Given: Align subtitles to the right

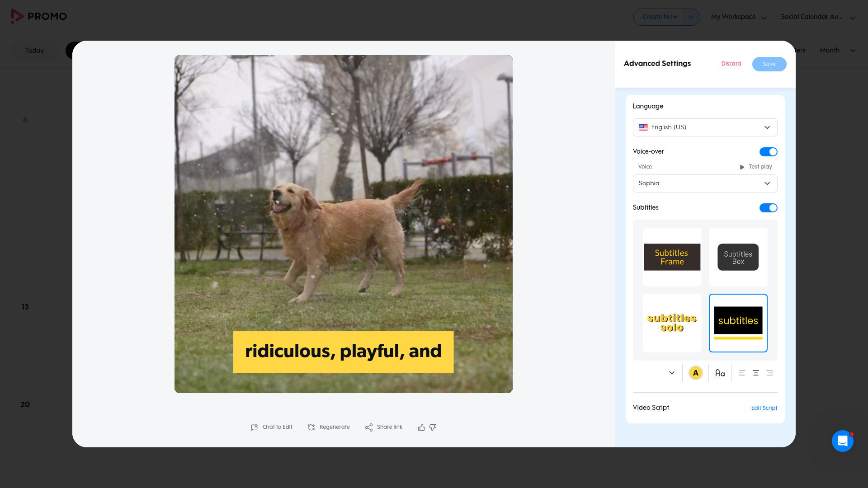Looking at the screenshot, I should [x=769, y=373].
